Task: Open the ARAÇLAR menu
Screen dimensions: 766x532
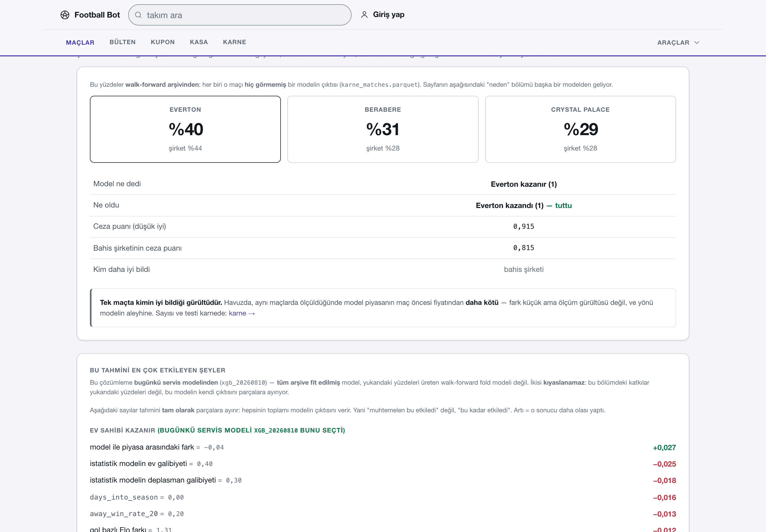Action: [678, 42]
